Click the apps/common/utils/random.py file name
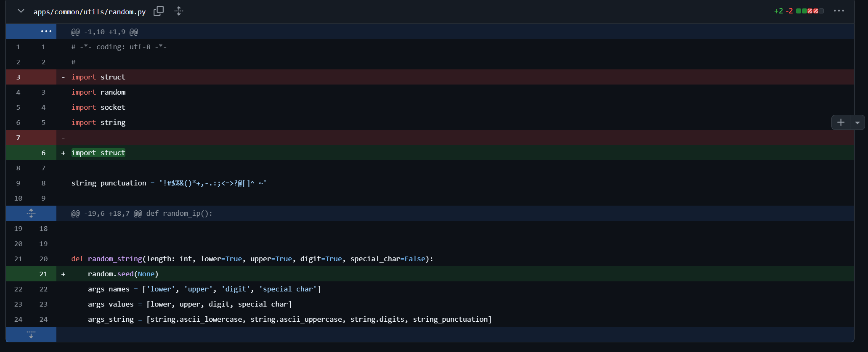The width and height of the screenshot is (868, 352). tap(90, 12)
